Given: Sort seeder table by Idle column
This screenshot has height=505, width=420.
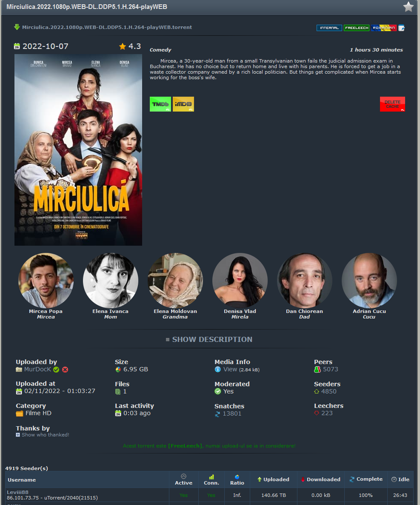Looking at the screenshot, I should pos(400,479).
